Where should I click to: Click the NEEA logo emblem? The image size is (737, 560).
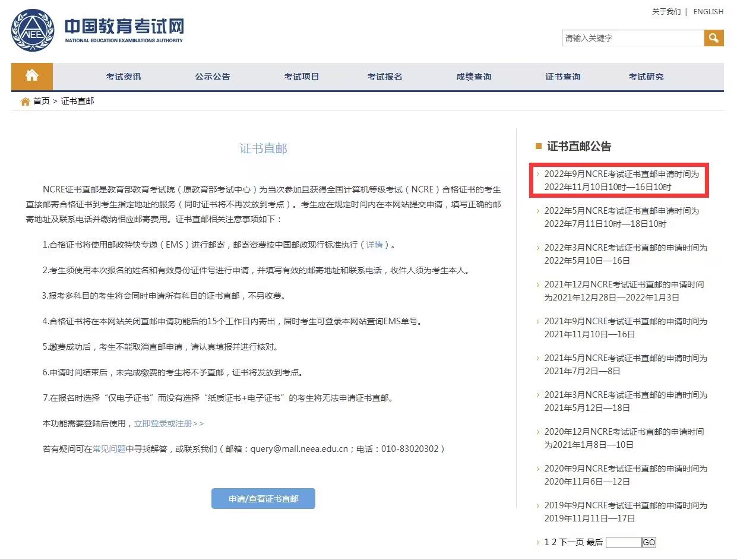32,30
